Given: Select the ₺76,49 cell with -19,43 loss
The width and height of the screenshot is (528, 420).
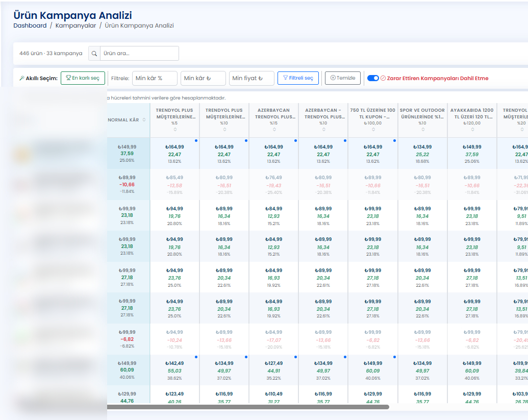Looking at the screenshot, I should [x=274, y=185].
